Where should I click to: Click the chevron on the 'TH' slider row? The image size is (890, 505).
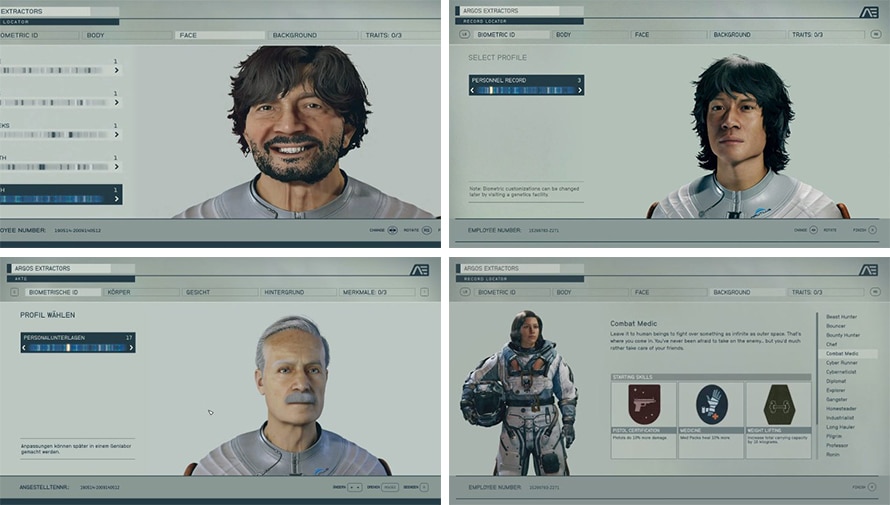click(116, 167)
